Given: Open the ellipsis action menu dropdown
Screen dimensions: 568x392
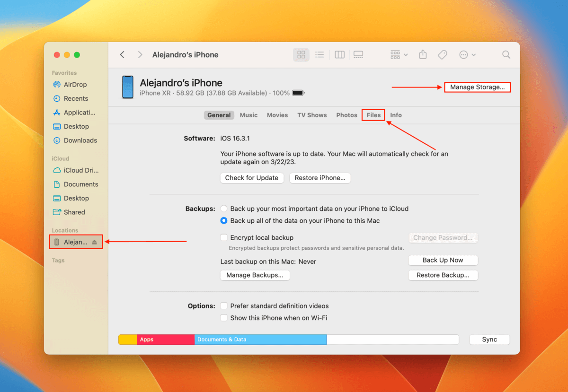Looking at the screenshot, I should (467, 55).
